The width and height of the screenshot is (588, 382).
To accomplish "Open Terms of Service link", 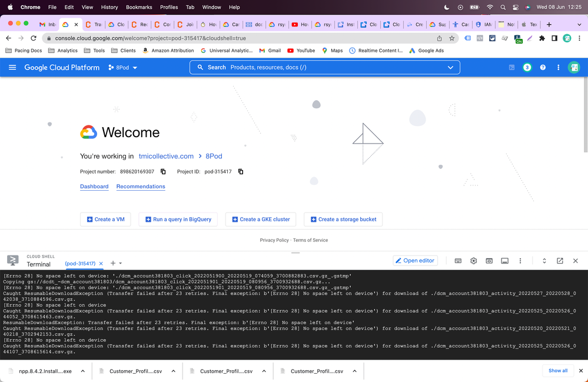I will click(310, 240).
